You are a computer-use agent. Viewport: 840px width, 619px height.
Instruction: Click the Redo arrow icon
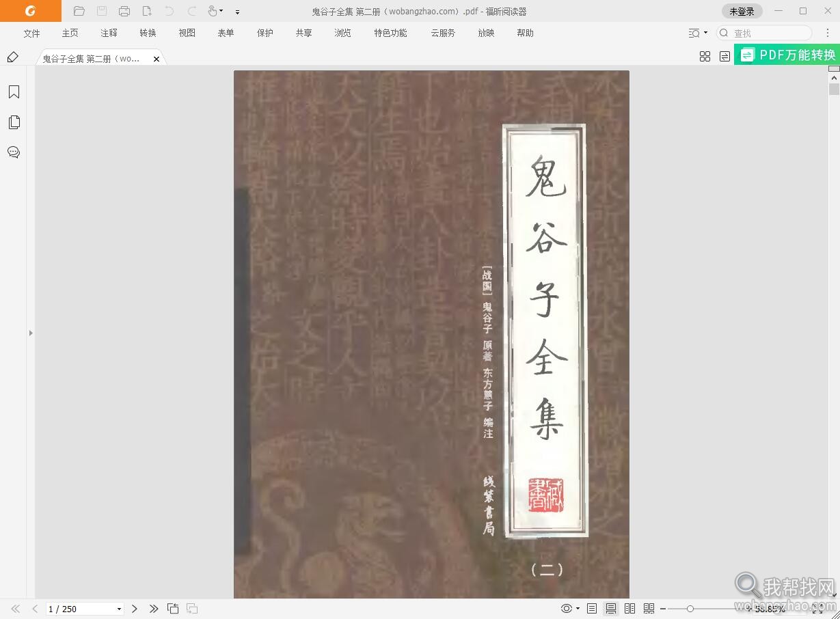(x=192, y=11)
